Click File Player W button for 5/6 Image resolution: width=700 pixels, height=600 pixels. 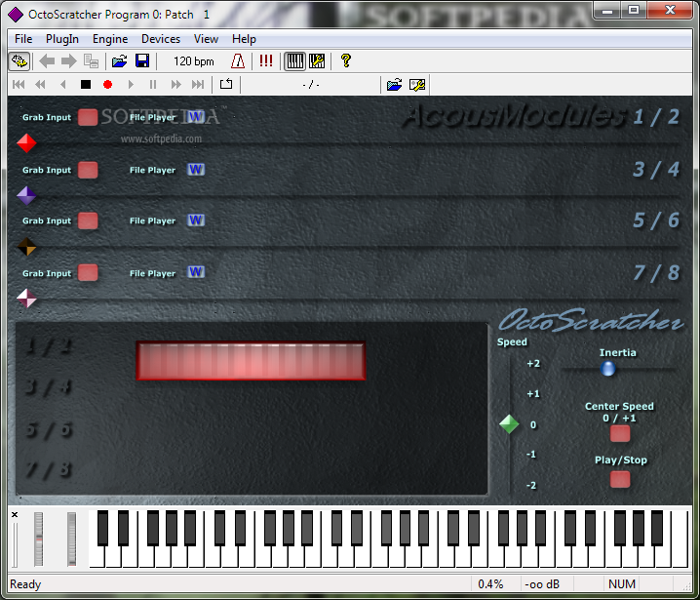pos(196,220)
